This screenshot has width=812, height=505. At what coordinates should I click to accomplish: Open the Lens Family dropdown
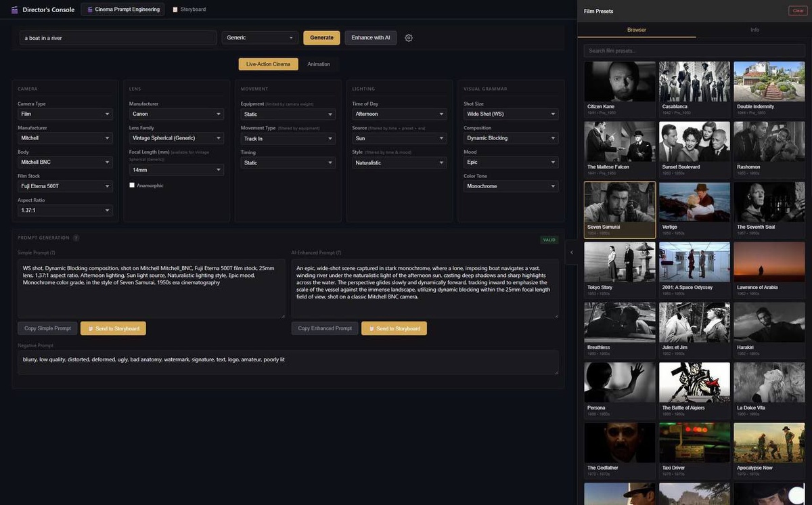[177, 138]
